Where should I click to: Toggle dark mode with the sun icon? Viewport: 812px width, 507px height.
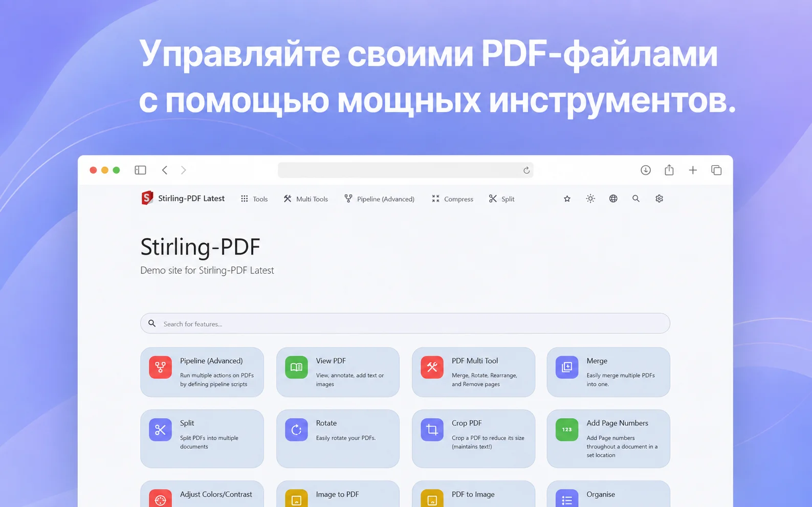click(590, 199)
